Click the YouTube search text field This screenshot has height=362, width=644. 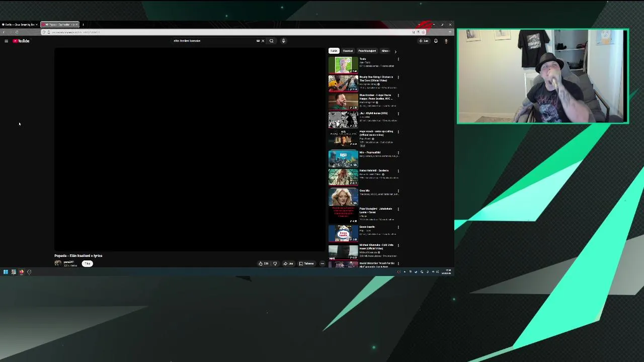[214, 41]
